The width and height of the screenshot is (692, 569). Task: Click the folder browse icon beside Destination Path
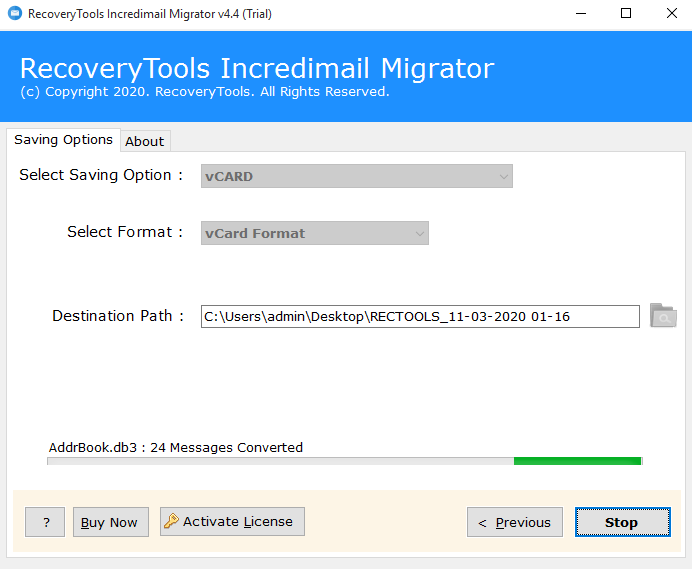point(662,316)
